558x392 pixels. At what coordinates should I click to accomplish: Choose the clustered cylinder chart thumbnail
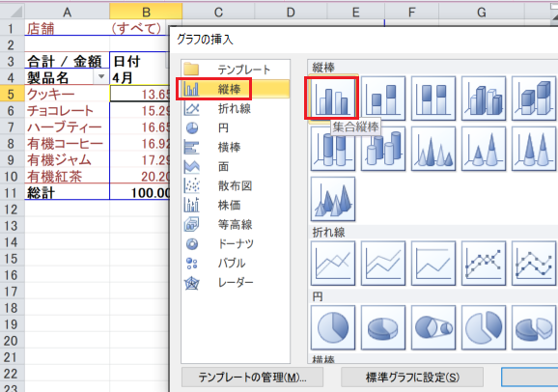point(383,149)
